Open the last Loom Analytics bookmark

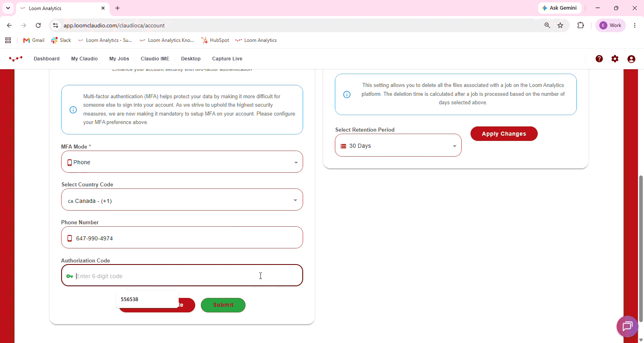pos(256,40)
